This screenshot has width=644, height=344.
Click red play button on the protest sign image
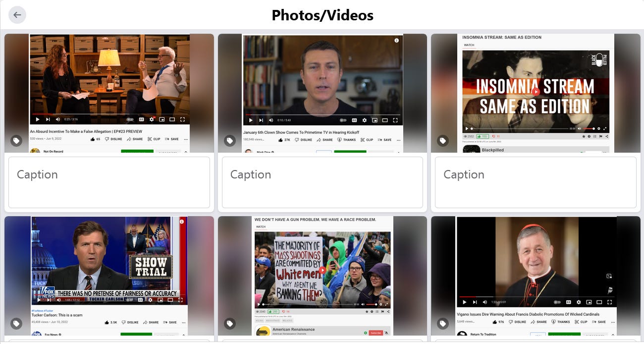322,270
